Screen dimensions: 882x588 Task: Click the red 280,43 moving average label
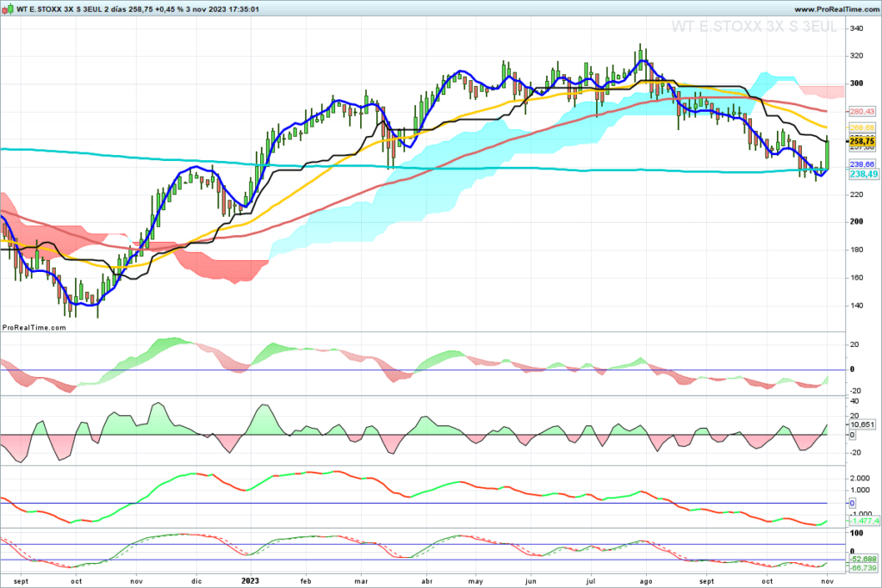pyautogui.click(x=862, y=112)
